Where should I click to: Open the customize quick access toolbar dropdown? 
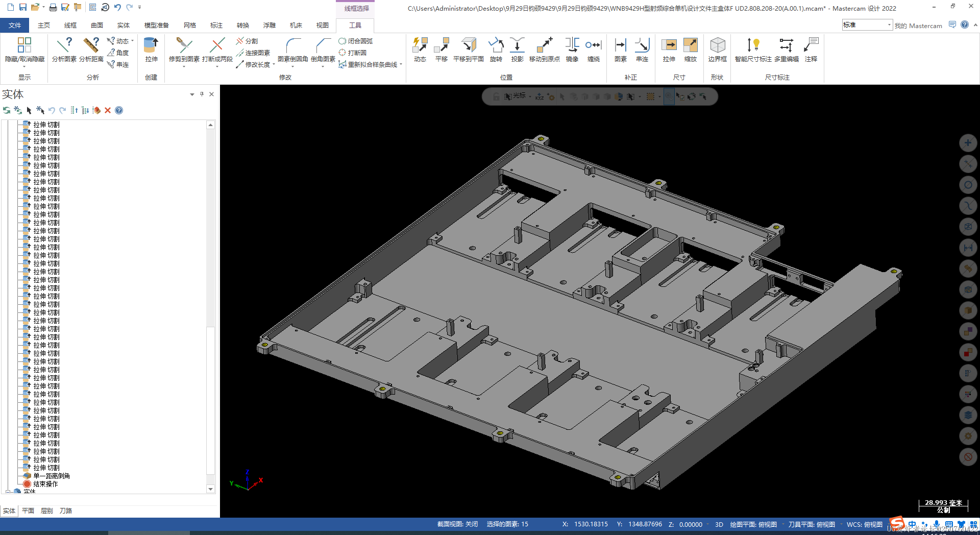tap(139, 8)
